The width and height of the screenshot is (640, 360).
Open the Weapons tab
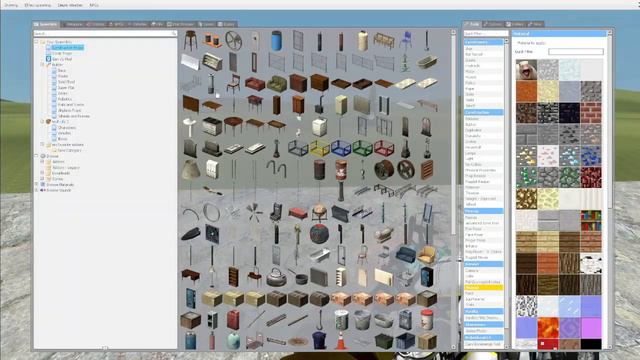[x=73, y=24]
